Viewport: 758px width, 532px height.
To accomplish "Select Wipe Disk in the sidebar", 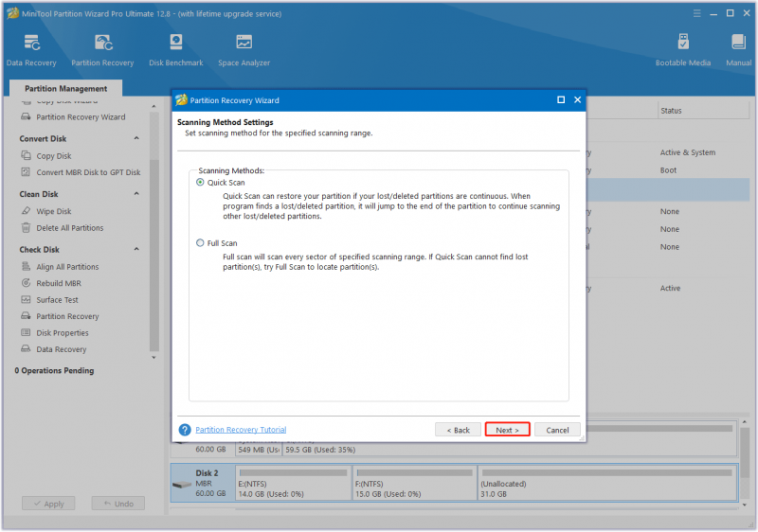I will pyautogui.click(x=54, y=211).
